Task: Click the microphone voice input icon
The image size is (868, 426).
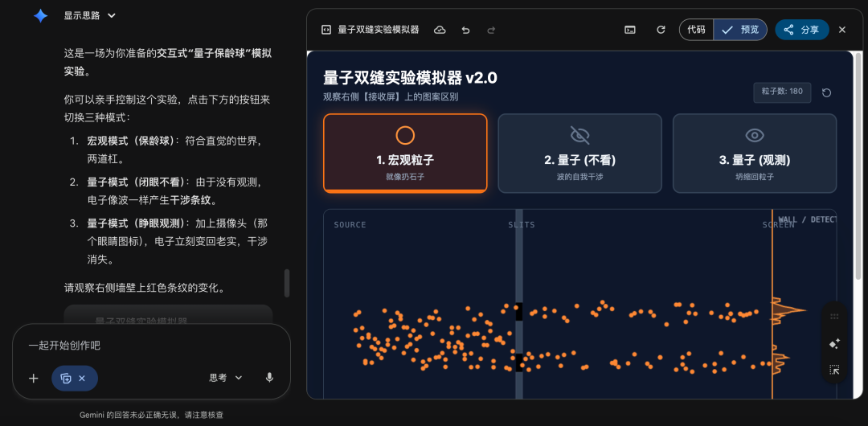Action: 269,378
